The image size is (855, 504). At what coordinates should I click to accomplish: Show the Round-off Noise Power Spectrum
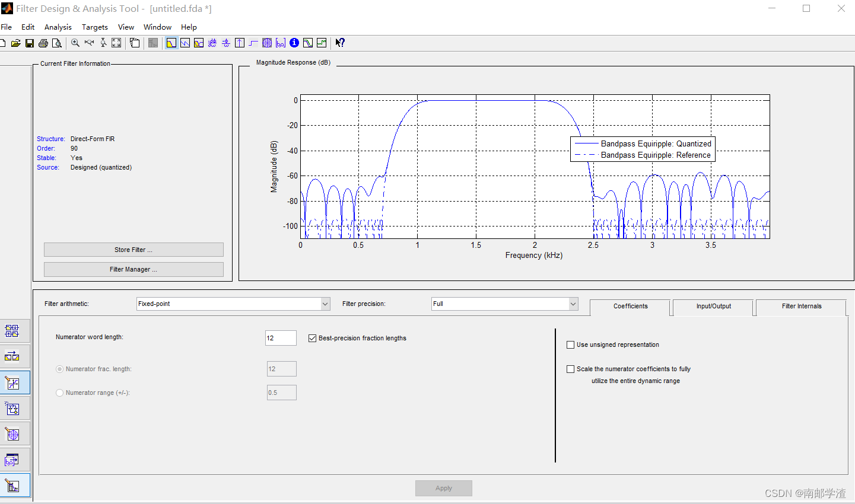[x=322, y=43]
